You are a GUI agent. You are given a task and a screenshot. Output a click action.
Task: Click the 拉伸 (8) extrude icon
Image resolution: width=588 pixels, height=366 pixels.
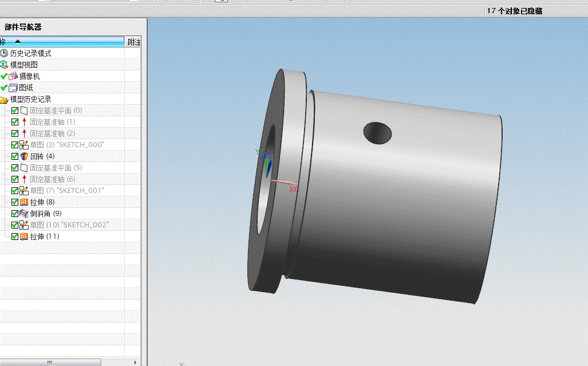pyautogui.click(x=24, y=202)
